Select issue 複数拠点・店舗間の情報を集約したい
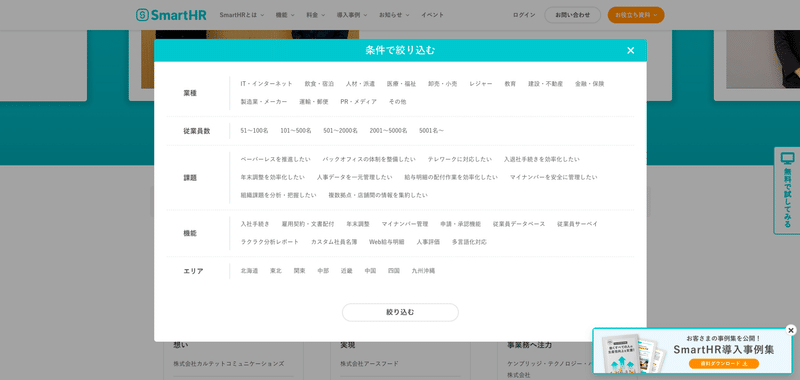The image size is (800, 380). [378, 195]
